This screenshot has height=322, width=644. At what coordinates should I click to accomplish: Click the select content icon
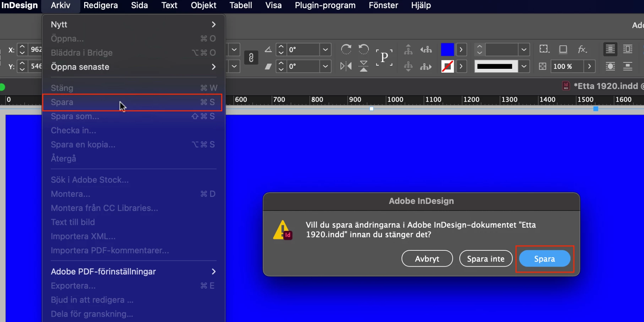pos(408,66)
